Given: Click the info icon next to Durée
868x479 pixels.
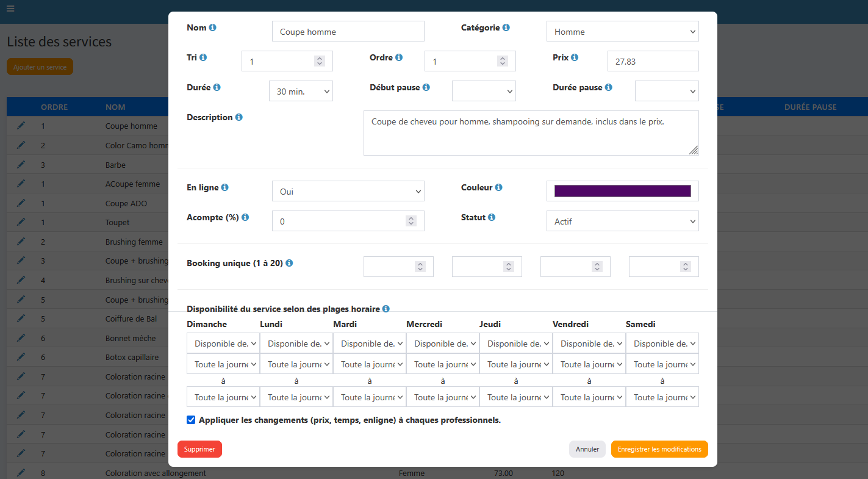Looking at the screenshot, I should point(217,87).
